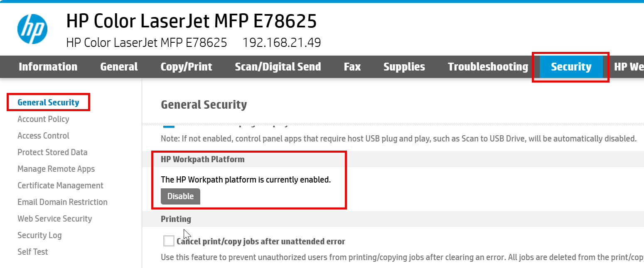Navigate to Protect Stored Data
Image resolution: width=644 pixels, height=268 pixels.
tap(52, 152)
